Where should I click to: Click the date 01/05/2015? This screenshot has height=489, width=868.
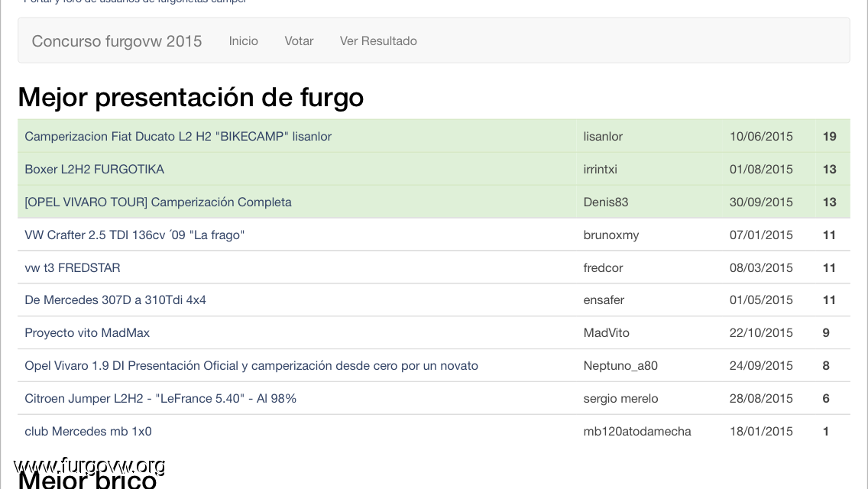pos(761,300)
